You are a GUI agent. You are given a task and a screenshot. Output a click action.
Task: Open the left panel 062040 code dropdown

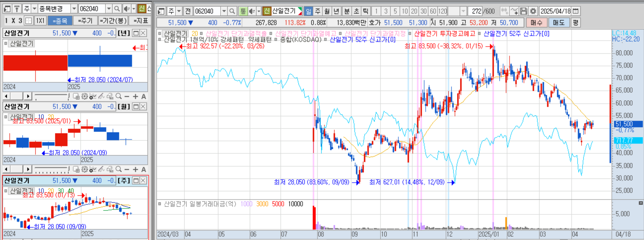coord(109,9)
